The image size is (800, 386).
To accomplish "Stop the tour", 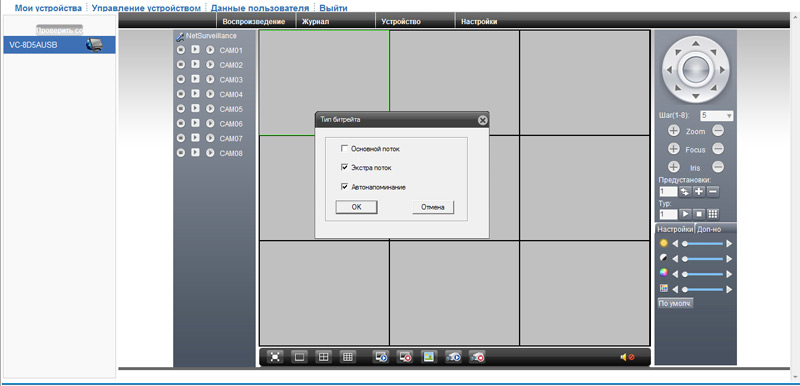I will 699,215.
